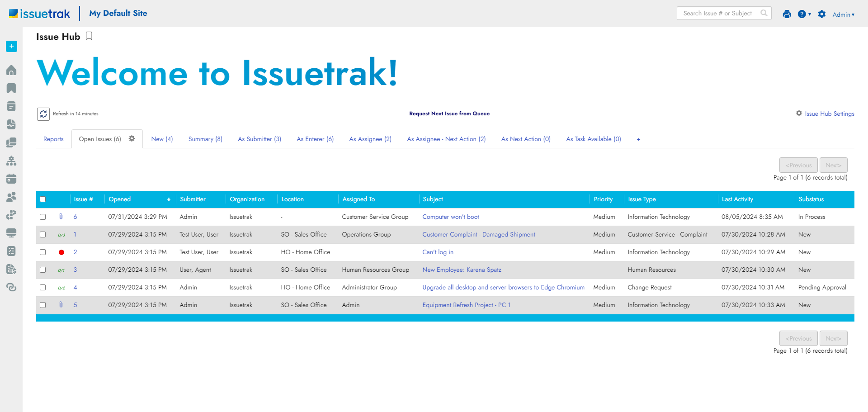Open Issue Hub Settings

pos(825,114)
